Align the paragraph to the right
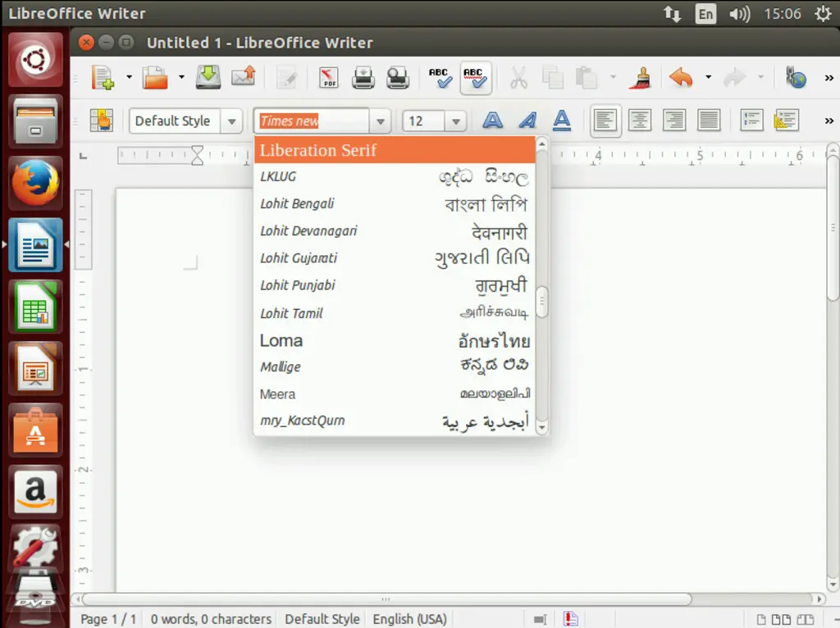 point(674,121)
